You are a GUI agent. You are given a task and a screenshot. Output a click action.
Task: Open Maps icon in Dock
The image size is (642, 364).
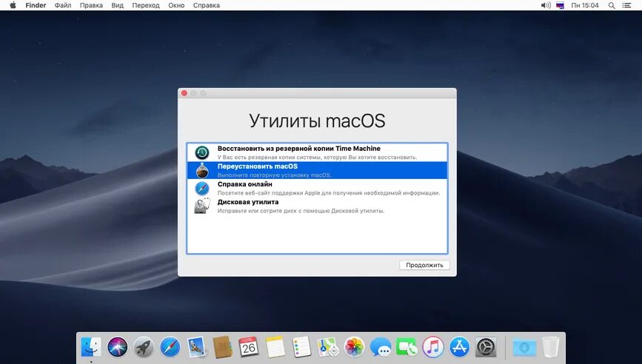(x=328, y=347)
